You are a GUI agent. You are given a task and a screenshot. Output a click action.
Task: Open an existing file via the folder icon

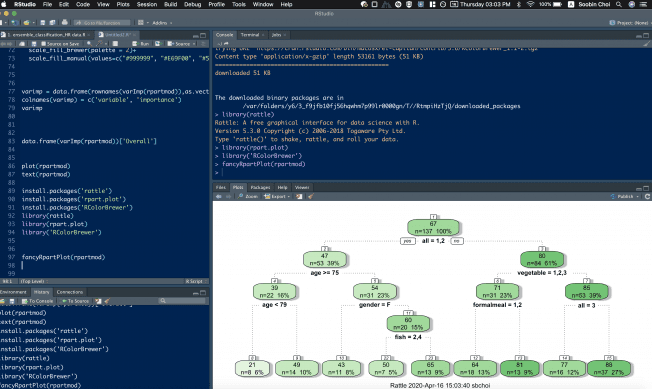[26, 22]
